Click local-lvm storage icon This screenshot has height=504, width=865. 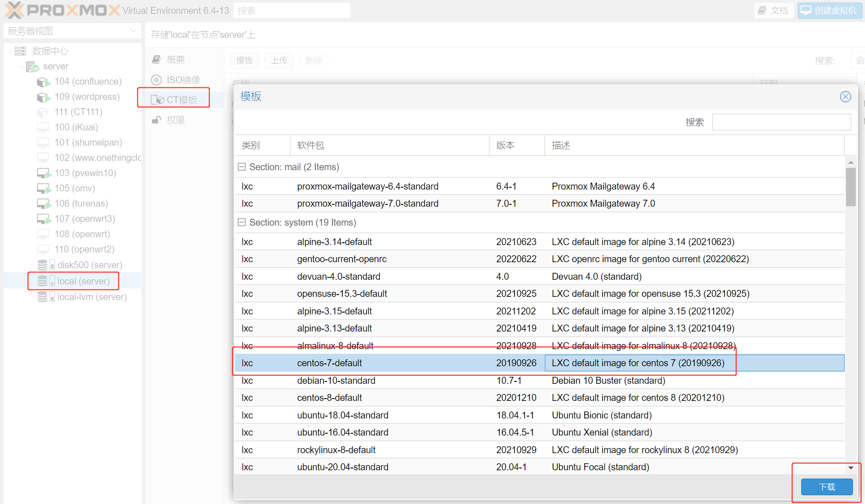point(46,297)
